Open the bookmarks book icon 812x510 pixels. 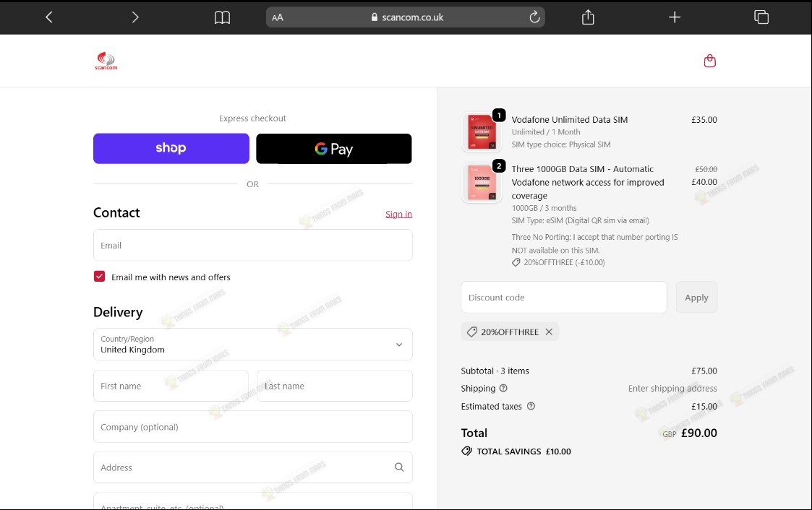tap(222, 17)
